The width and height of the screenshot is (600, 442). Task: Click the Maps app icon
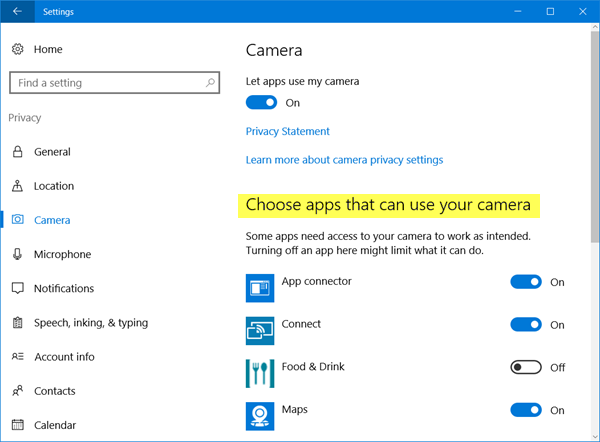[260, 414]
